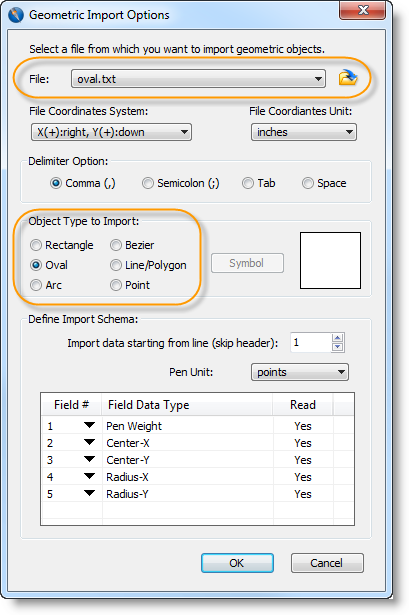This screenshot has width=409, height=615.
Task: Decrease the skip header line number
Action: [337, 348]
